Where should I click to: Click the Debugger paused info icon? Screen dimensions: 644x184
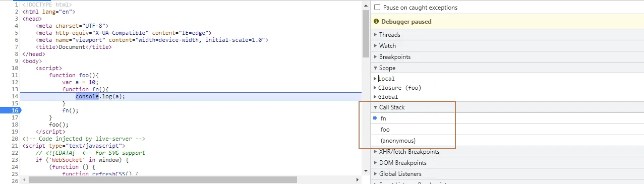tap(376, 22)
